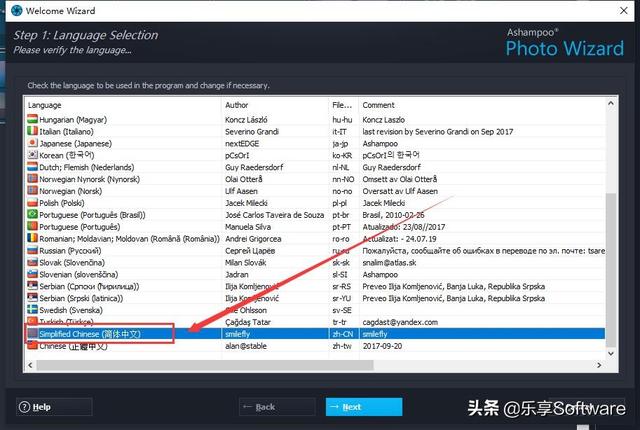The image size is (640, 430).
Task: Click the Norwegian (Norsk) flag icon
Action: click(32, 191)
